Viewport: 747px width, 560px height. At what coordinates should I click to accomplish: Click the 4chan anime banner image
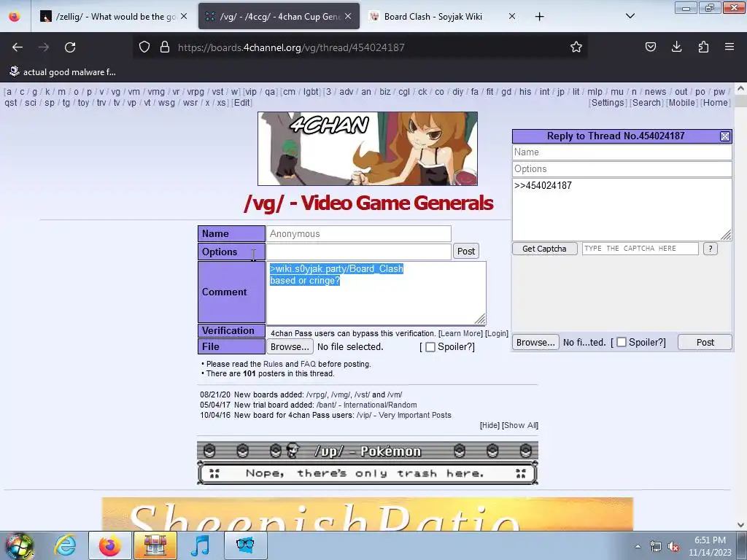(x=368, y=149)
